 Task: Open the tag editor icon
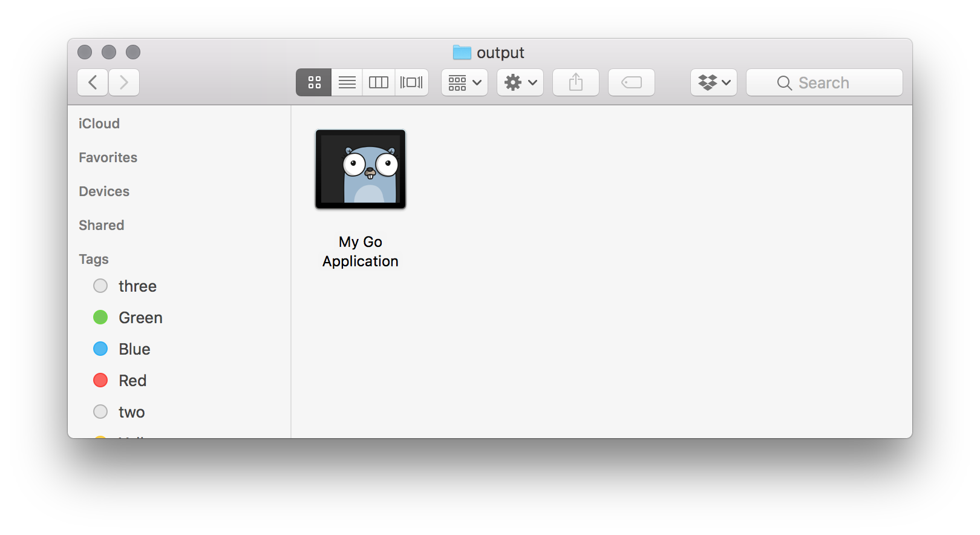631,82
